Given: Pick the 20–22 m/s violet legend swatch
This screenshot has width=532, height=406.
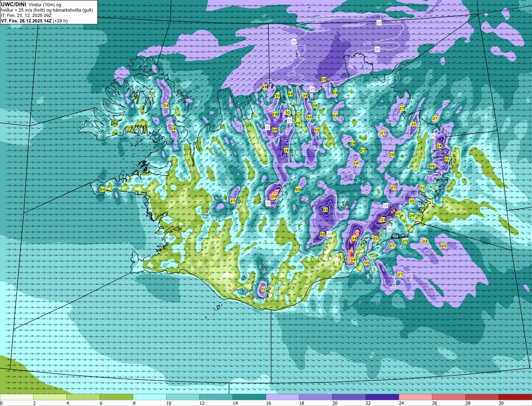Looking at the screenshot, I should point(349,397).
